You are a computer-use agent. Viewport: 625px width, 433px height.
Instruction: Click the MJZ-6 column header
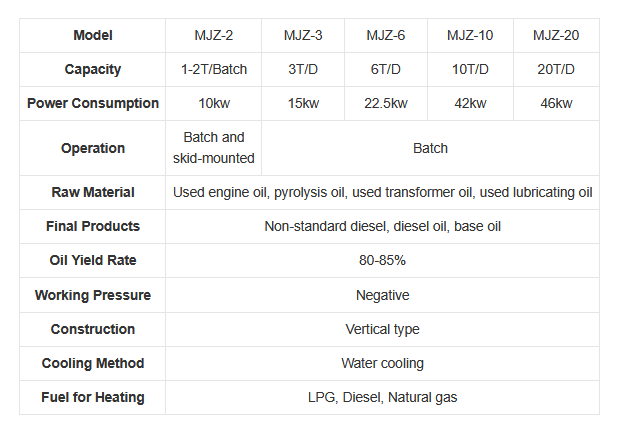coord(386,36)
